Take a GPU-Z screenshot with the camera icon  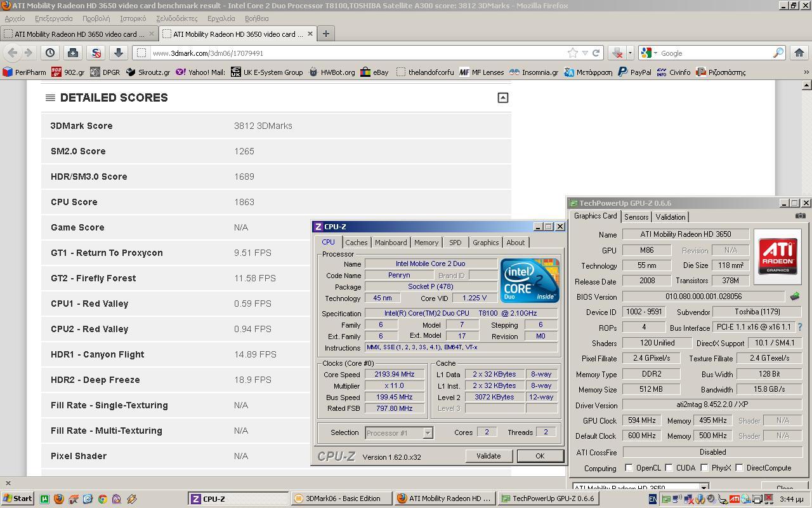(801, 216)
